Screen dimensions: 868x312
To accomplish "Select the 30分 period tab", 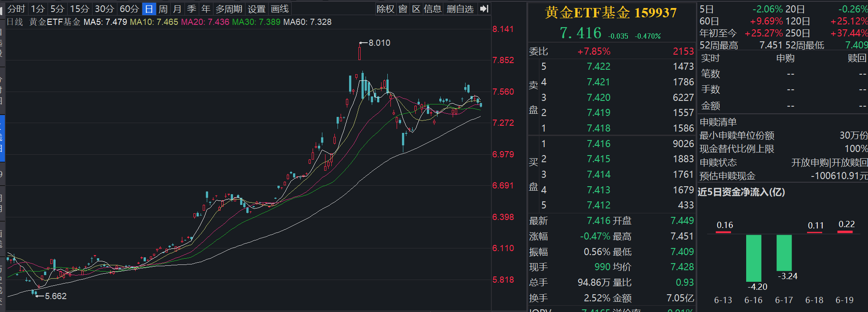I will [x=104, y=9].
